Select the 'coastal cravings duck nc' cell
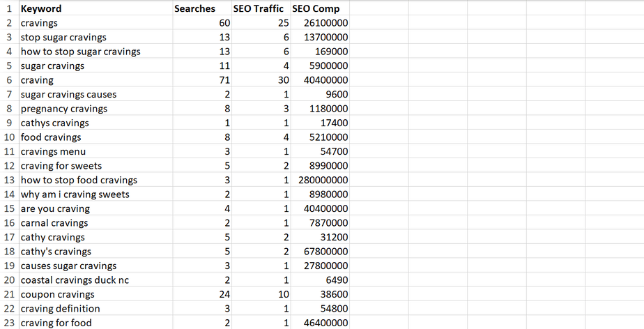The image size is (644, 329). tap(95, 280)
